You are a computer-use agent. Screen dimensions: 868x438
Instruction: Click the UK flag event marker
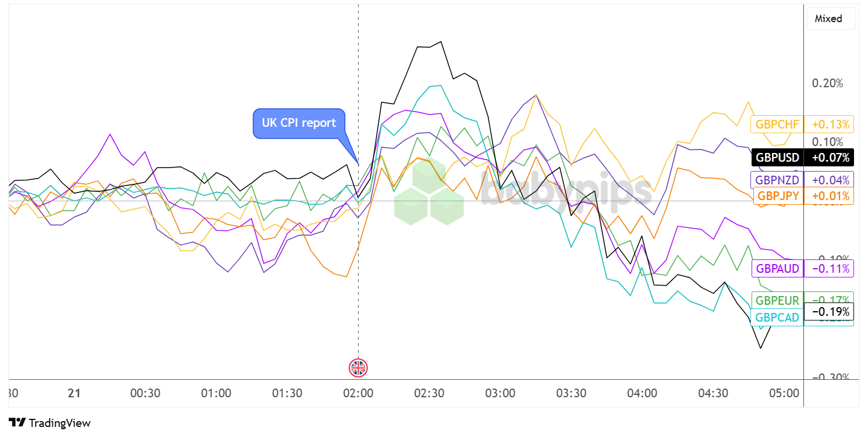(x=358, y=367)
